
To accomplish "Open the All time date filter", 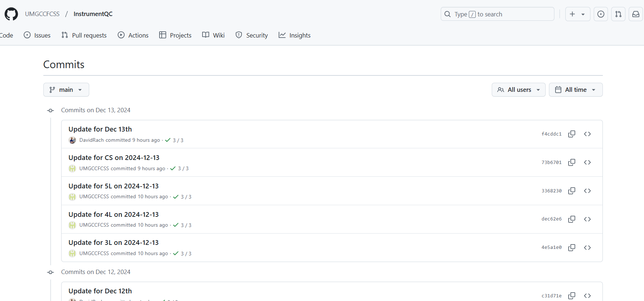I will pyautogui.click(x=576, y=90).
